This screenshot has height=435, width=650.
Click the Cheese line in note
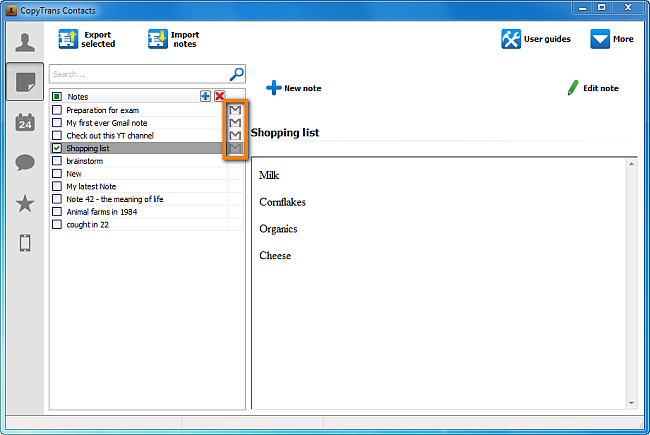tap(275, 255)
